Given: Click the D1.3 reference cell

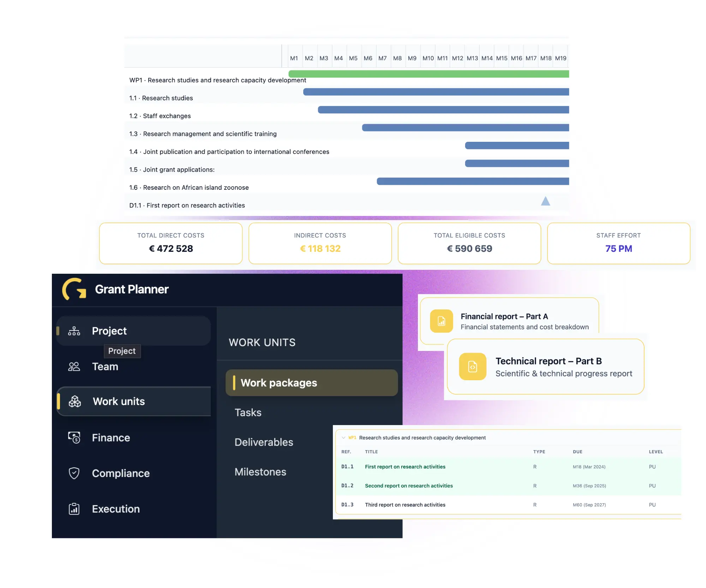Looking at the screenshot, I should point(347,505).
